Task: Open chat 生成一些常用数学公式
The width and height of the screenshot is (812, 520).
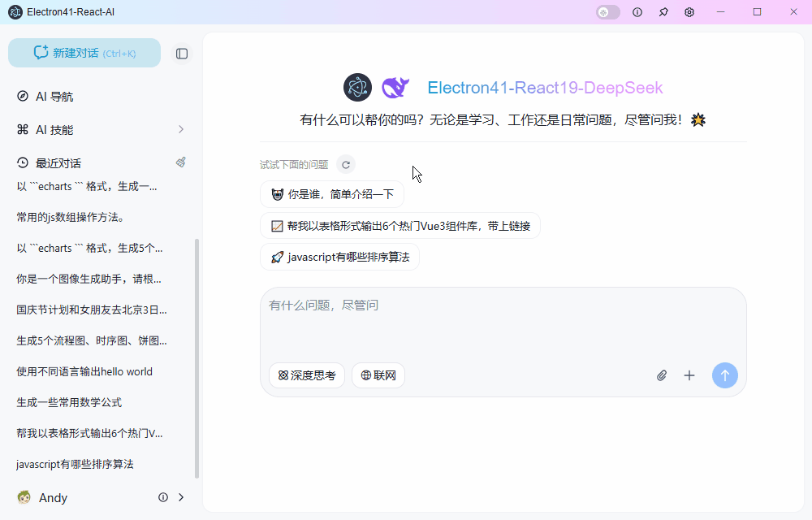Action: point(69,402)
